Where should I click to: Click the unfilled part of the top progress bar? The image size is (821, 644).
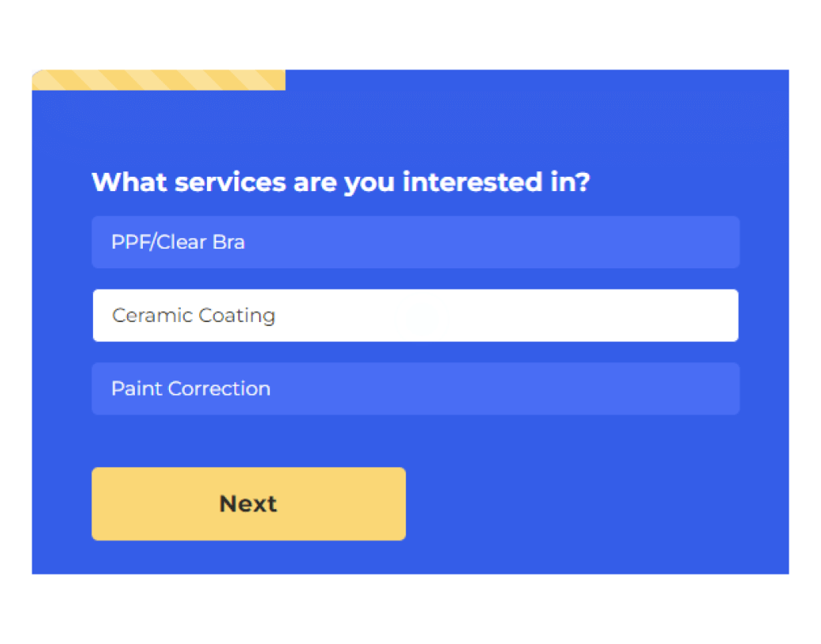[537, 80]
